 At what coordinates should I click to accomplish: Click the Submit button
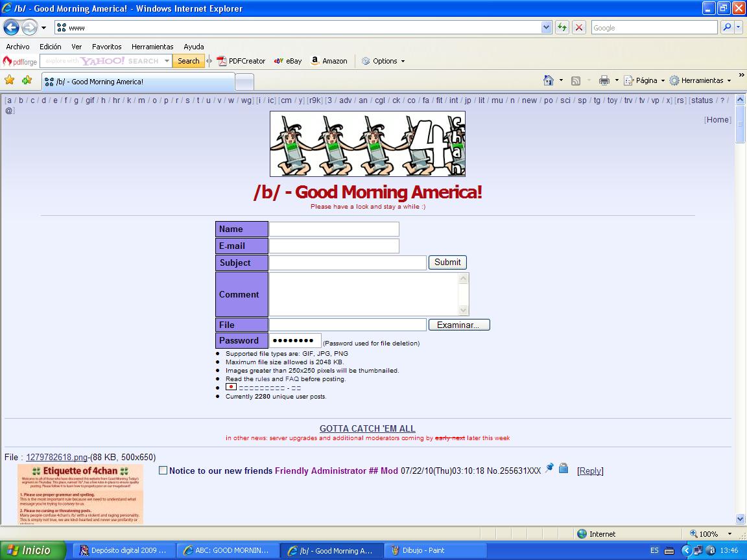point(447,262)
